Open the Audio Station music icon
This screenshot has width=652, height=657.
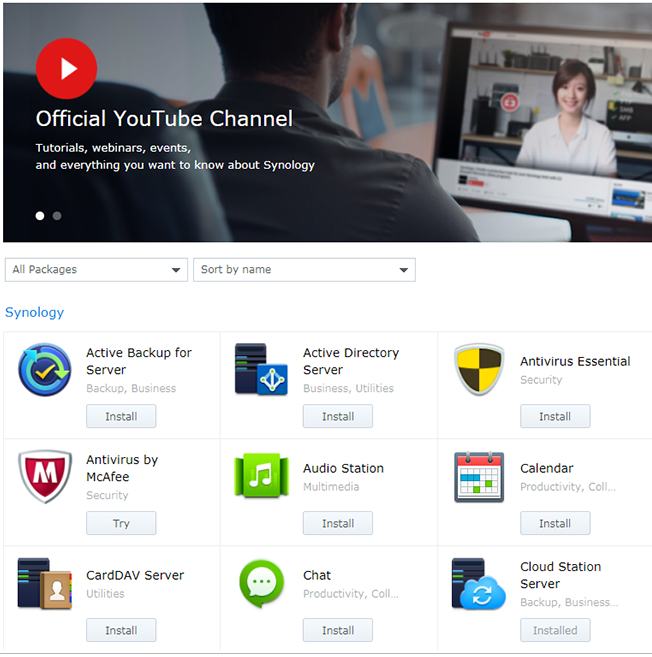[x=261, y=477]
